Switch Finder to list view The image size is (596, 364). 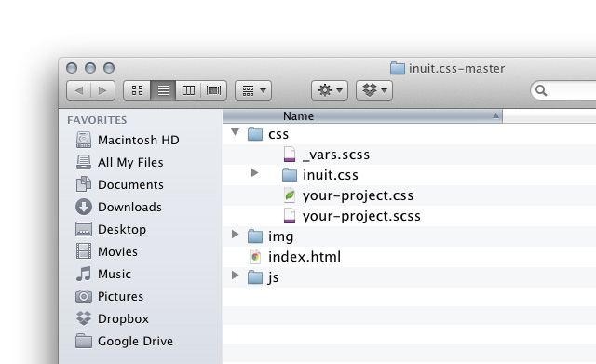pyautogui.click(x=163, y=90)
